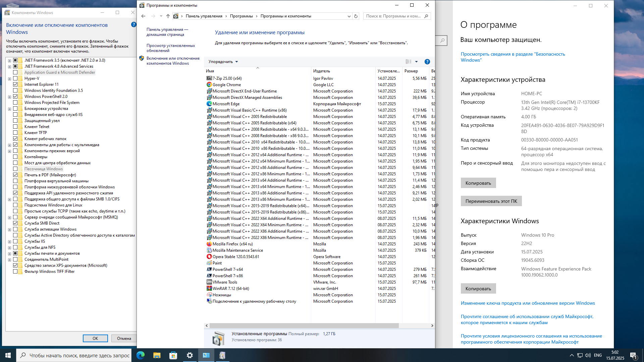Select the WinRAR 7.12 icon
This screenshot has height=362, width=644.
point(209,289)
